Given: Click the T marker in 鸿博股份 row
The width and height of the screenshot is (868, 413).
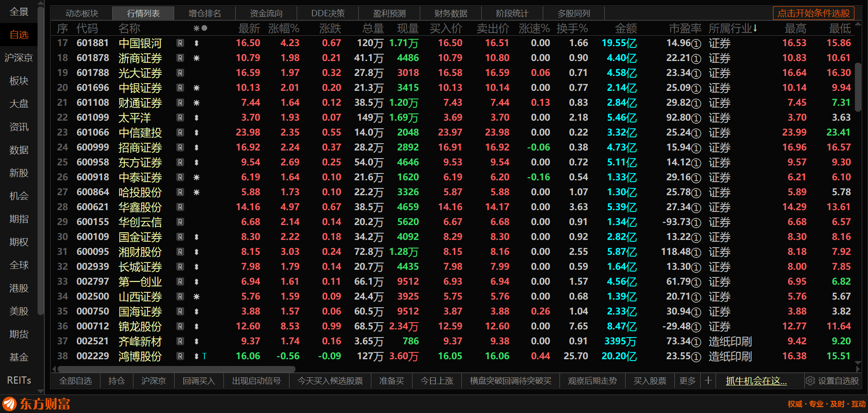Looking at the screenshot, I should coord(204,357).
